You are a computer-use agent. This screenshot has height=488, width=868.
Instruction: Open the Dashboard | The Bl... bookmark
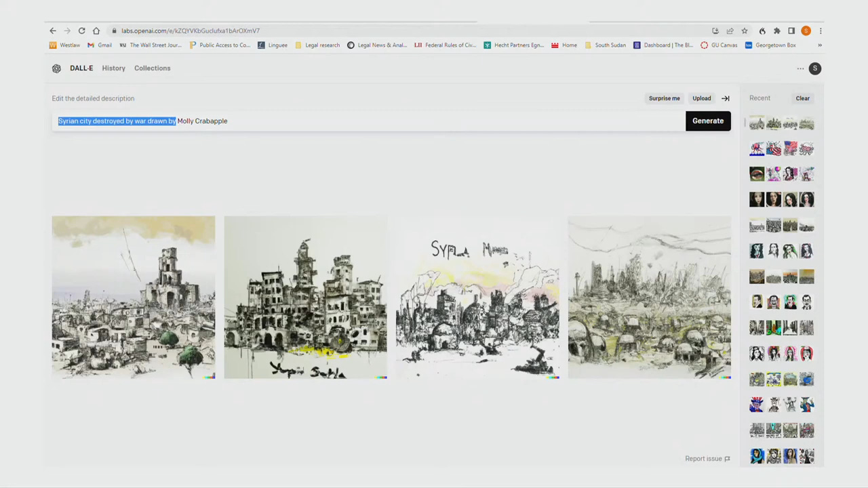[x=664, y=45]
